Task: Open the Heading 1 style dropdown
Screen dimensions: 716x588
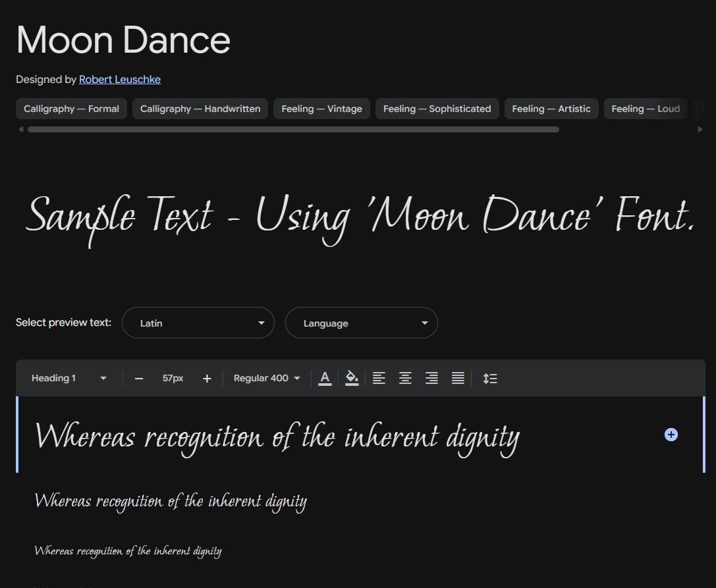Action: pos(69,379)
